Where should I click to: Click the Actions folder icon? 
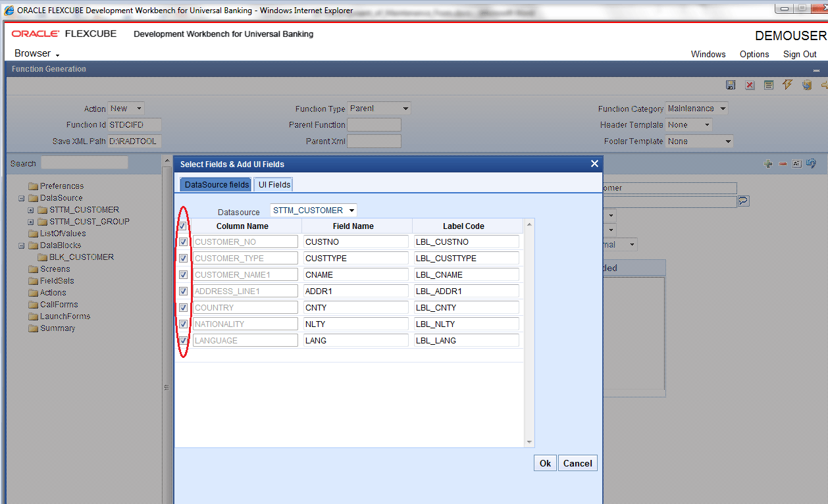[33, 293]
